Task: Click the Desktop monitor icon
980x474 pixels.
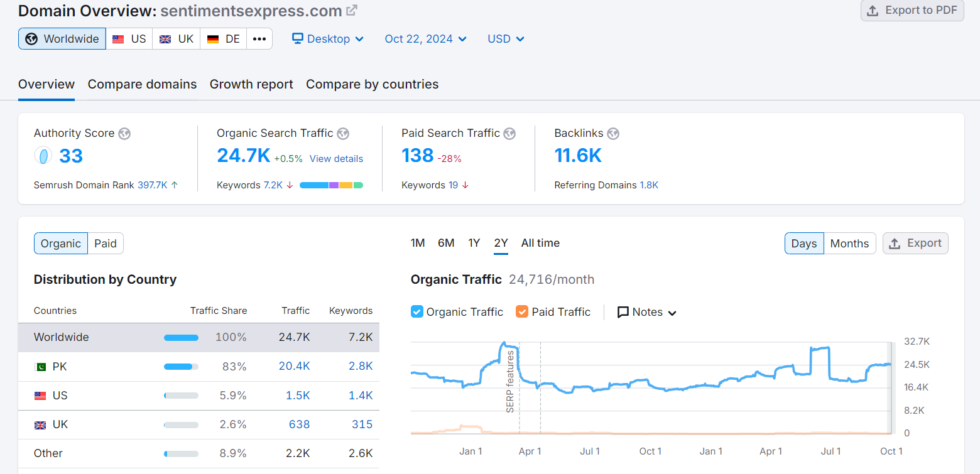Action: point(298,38)
